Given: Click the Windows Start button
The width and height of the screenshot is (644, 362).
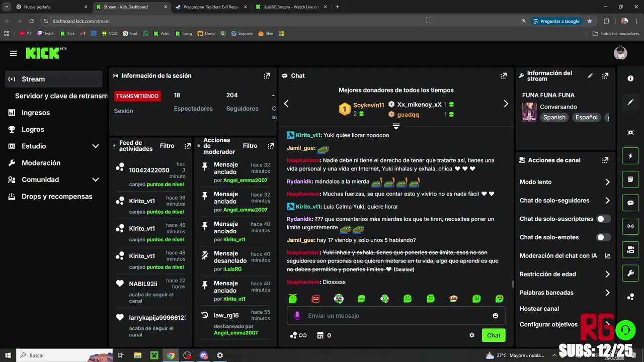Looking at the screenshot, I should click(x=8, y=355).
